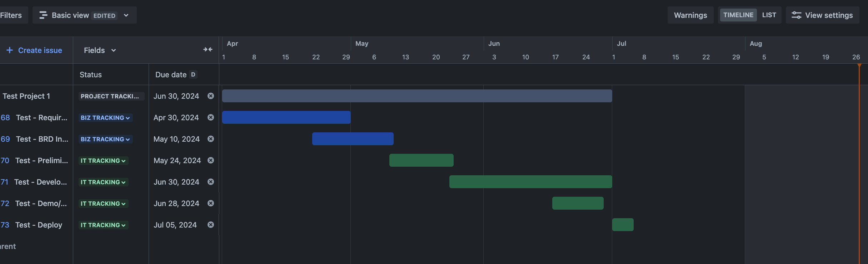Open IT TRACKING status for issue 71

pyautogui.click(x=103, y=182)
